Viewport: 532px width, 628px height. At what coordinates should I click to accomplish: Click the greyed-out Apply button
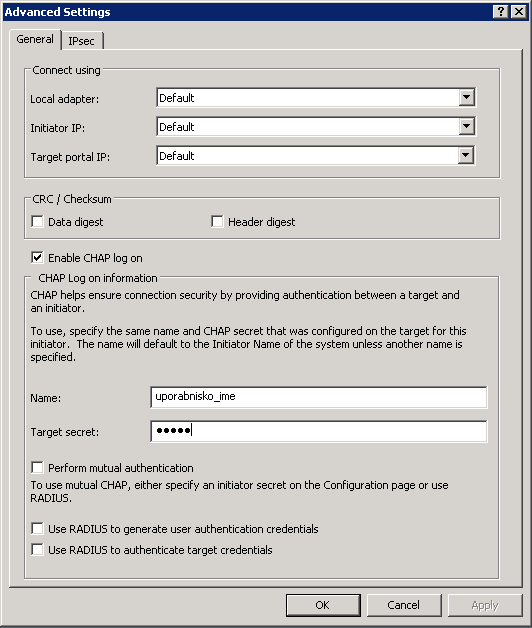485,605
